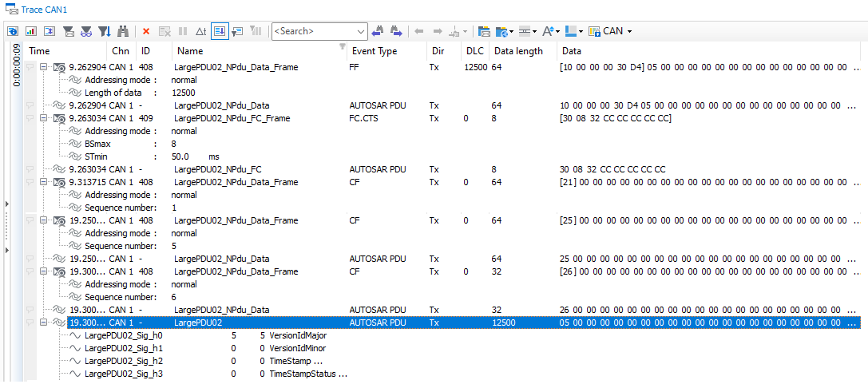Click the list icon with small funnel
This screenshot has width=868, height=384.
237,32
